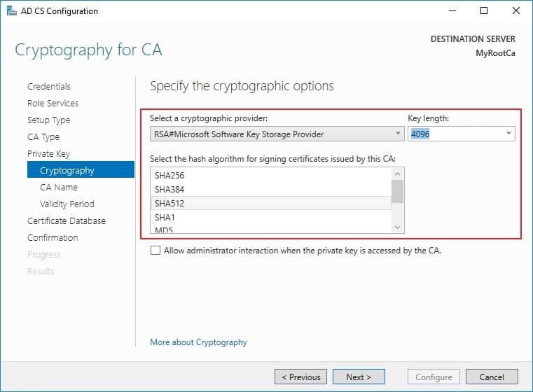Open More about Cryptography link
The width and height of the screenshot is (533, 392).
tap(198, 342)
